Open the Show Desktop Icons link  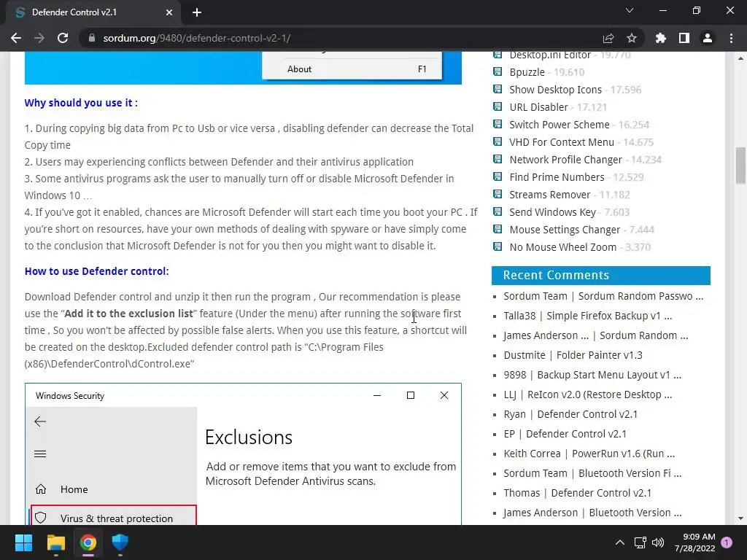[x=555, y=90]
